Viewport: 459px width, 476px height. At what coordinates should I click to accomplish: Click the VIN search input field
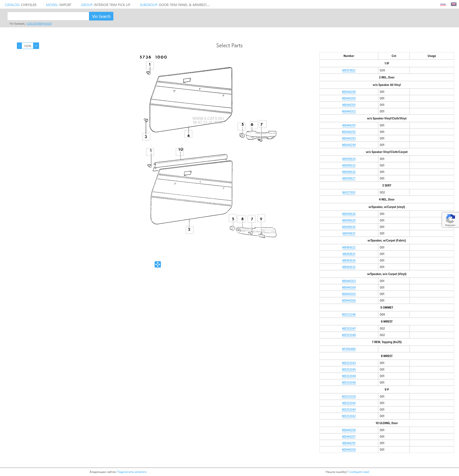(48, 16)
